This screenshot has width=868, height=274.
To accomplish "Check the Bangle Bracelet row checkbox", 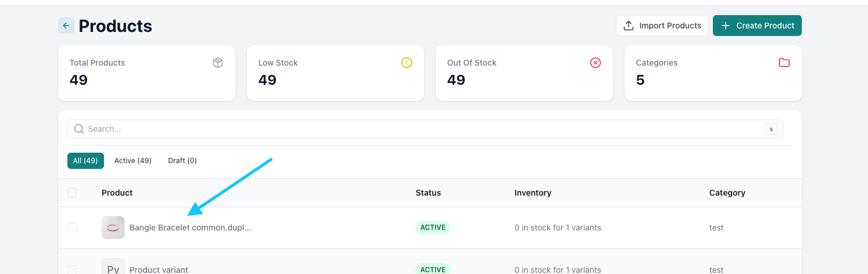I will point(72,228).
